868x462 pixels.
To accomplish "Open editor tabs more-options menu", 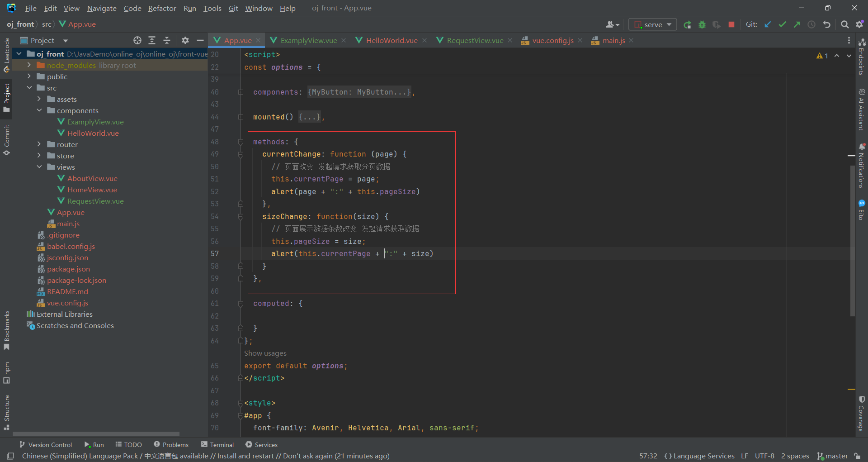I will pyautogui.click(x=849, y=40).
